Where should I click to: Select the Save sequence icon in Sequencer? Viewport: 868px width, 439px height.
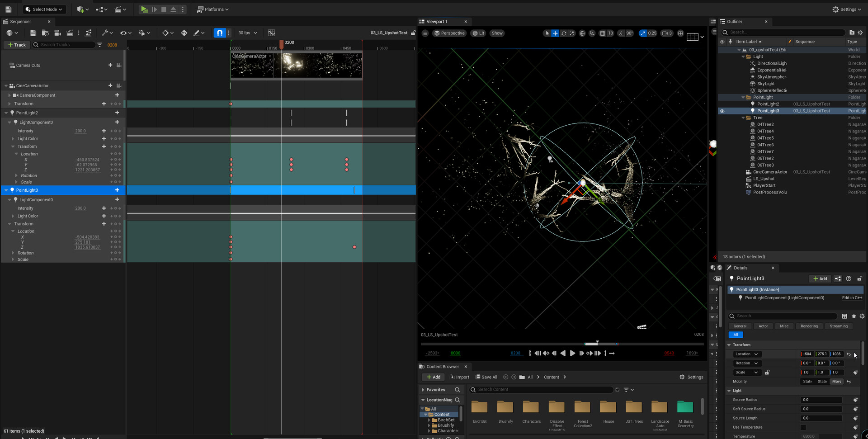tap(33, 33)
